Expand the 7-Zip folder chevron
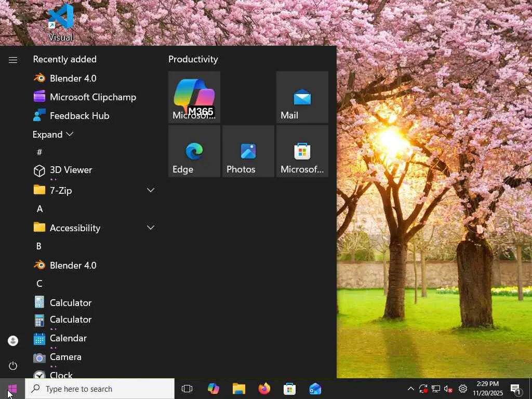Image resolution: width=532 pixels, height=399 pixels. pyautogui.click(x=151, y=190)
